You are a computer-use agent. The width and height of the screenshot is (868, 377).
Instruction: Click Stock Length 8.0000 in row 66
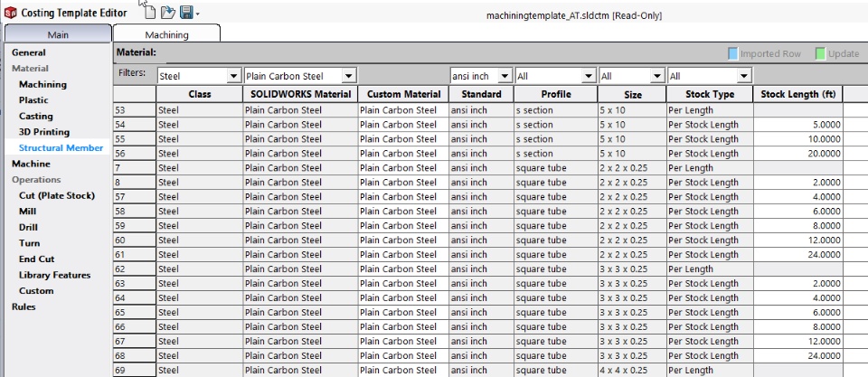click(797, 326)
